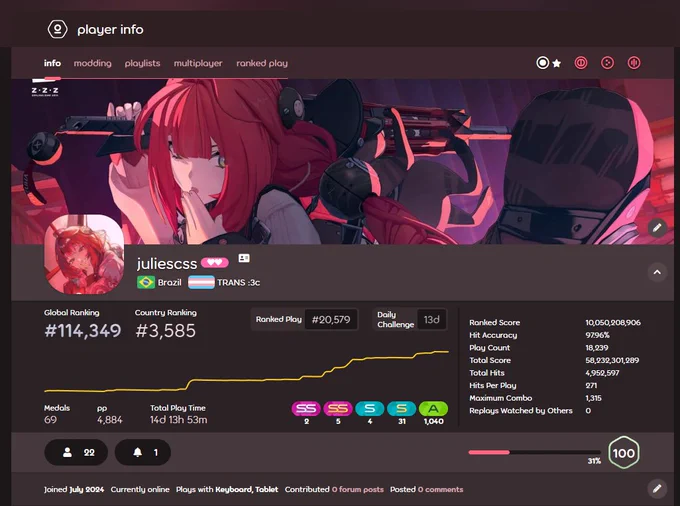Open the user card icon beside the username
The image size is (680, 506).
[244, 258]
